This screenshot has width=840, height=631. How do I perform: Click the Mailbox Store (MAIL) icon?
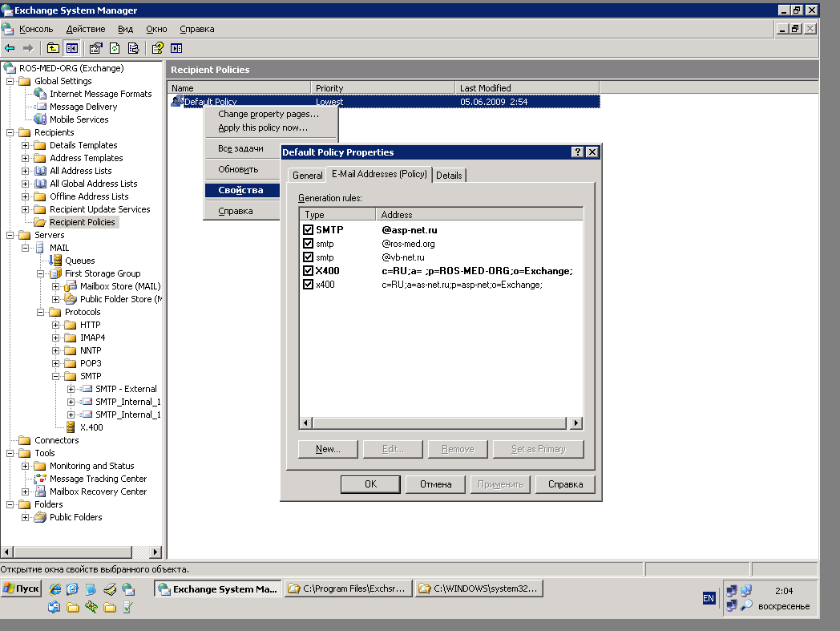pos(71,286)
